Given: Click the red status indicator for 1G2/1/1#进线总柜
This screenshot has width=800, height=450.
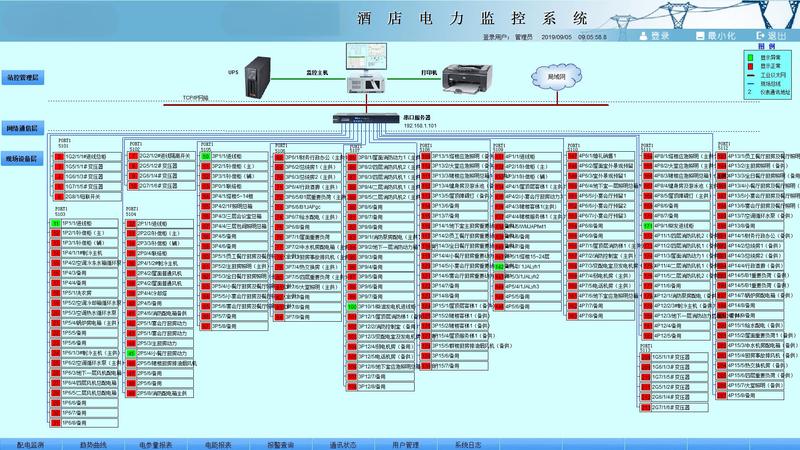Looking at the screenshot, I should [x=57, y=157].
